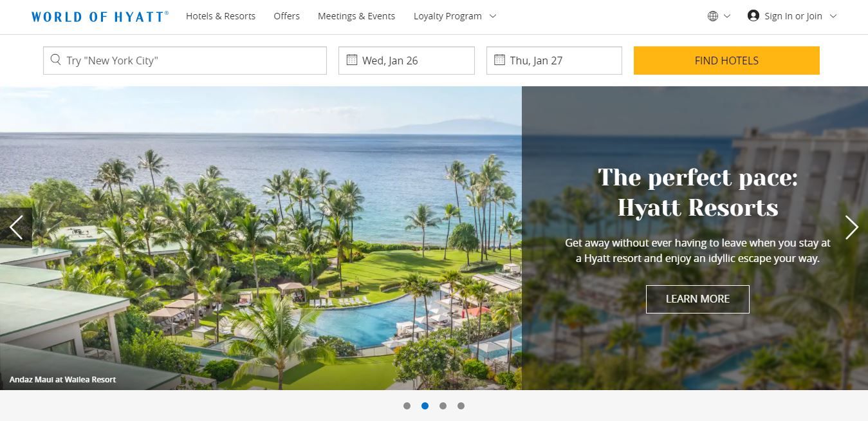Advance carousel with right arrow
The image size is (868, 421).
pos(851,227)
